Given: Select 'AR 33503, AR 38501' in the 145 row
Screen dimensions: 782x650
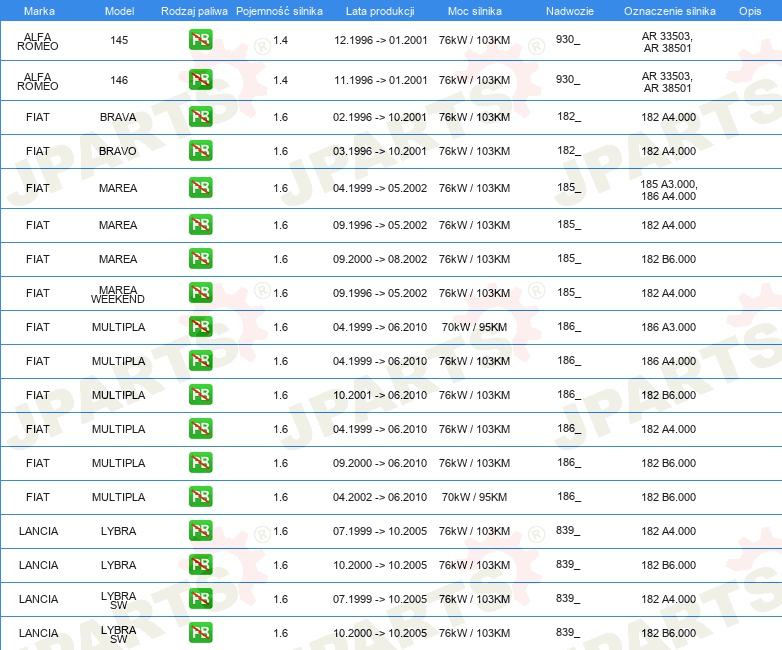Looking at the screenshot, I should pos(667,42).
